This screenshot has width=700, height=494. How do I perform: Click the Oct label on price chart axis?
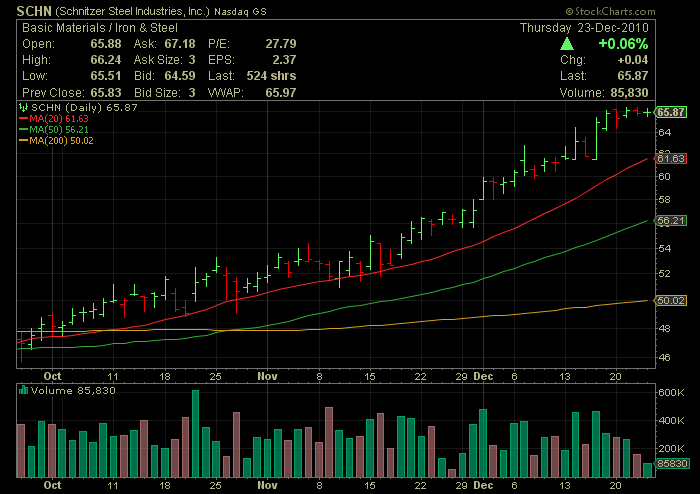(52, 376)
